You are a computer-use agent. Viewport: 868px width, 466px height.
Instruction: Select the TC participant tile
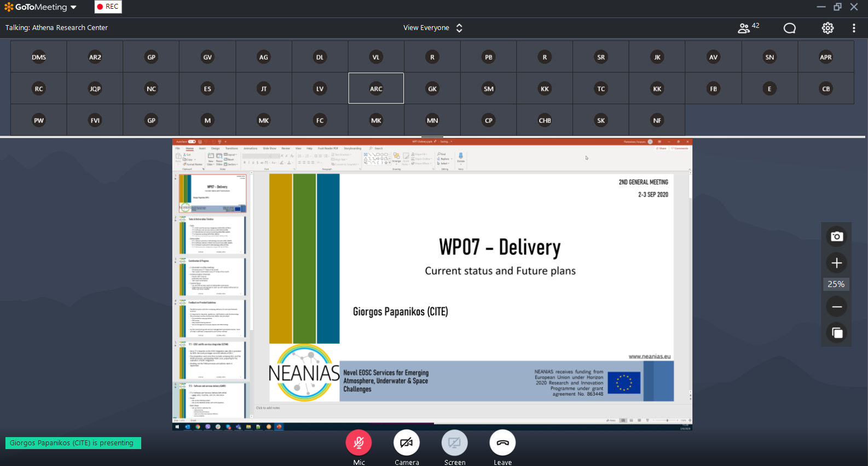click(x=601, y=89)
